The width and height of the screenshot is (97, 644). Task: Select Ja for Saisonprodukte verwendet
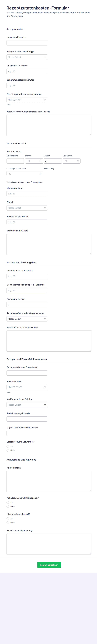pyautogui.click(x=8, y=446)
